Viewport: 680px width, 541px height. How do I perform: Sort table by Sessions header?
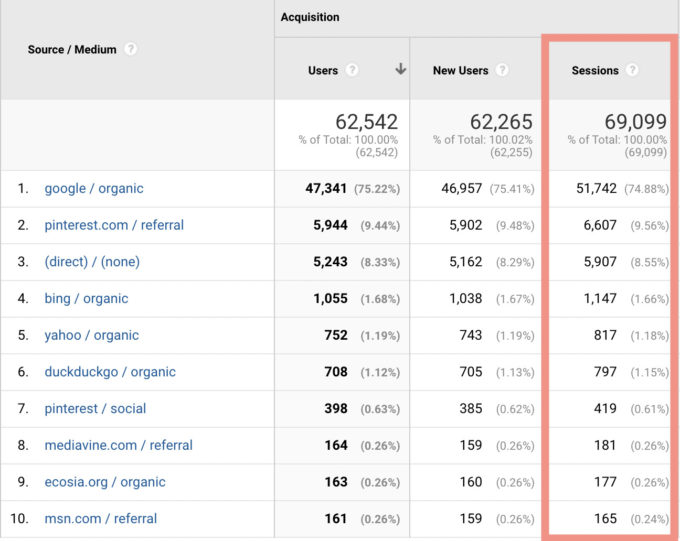(x=595, y=70)
